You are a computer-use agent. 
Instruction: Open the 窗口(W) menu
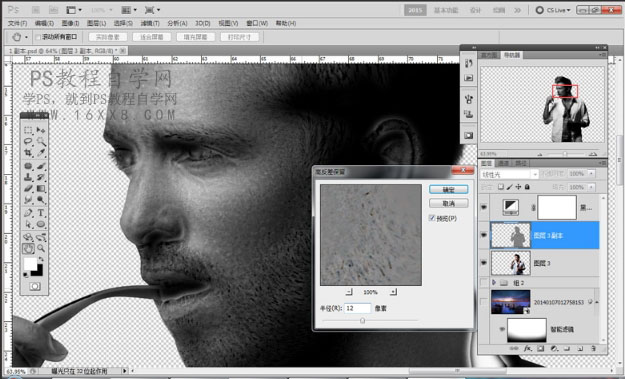(257, 24)
